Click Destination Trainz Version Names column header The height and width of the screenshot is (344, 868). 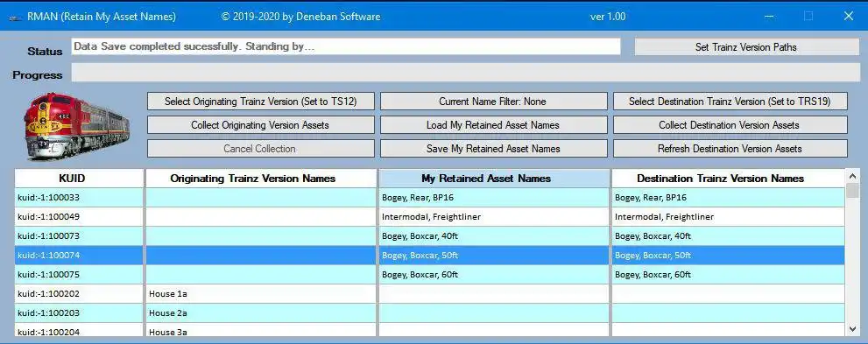coord(728,178)
